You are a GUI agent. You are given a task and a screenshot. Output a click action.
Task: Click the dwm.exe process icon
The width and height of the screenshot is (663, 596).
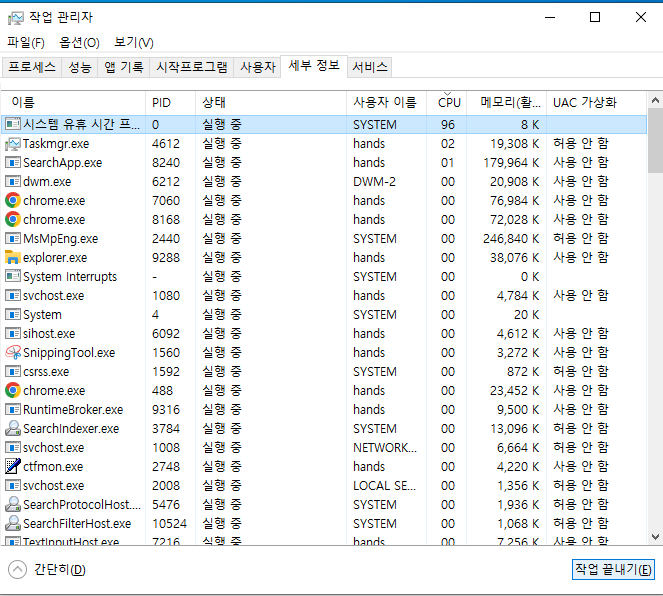[13, 181]
